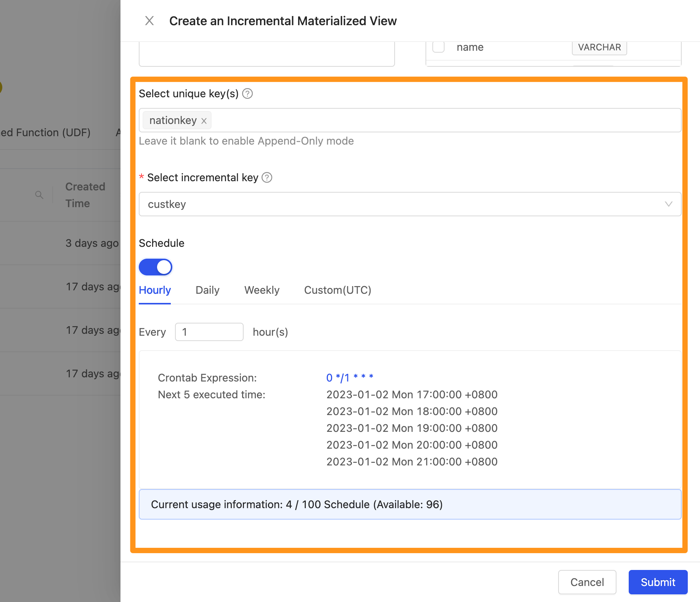Click the nationkey tag text

[x=173, y=121]
